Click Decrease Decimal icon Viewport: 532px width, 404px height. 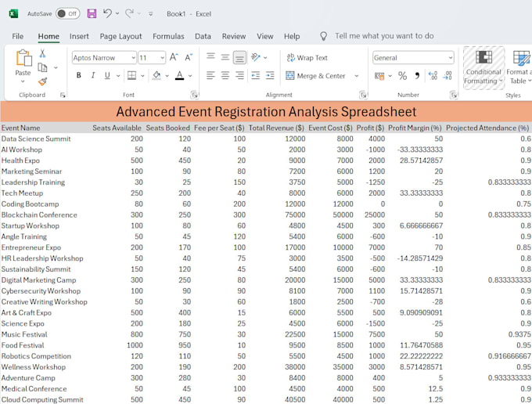448,76
